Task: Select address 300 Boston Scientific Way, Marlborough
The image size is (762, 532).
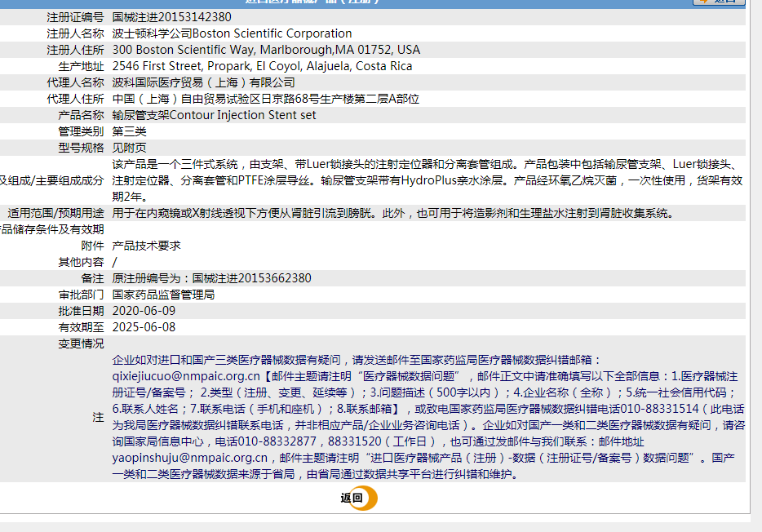Action: coord(266,50)
